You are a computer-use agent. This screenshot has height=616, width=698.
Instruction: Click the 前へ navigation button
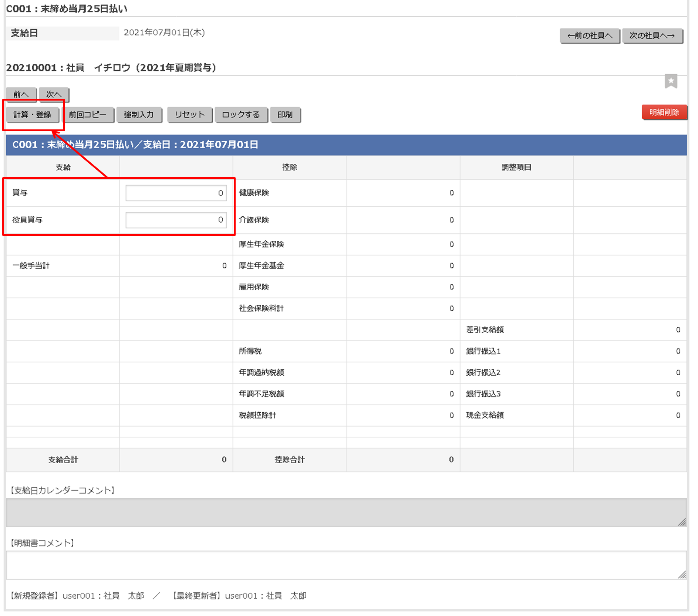21,94
